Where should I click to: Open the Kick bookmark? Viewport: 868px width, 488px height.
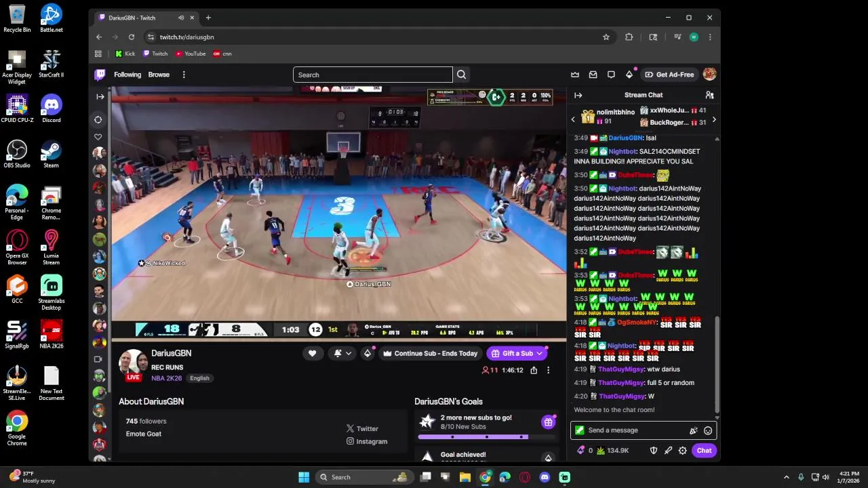point(125,54)
